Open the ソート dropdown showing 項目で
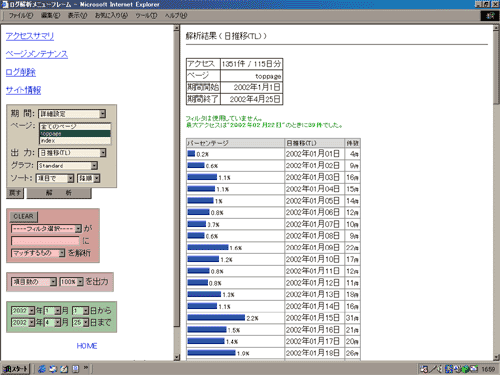The height and width of the screenshot is (375, 500). pos(55,178)
